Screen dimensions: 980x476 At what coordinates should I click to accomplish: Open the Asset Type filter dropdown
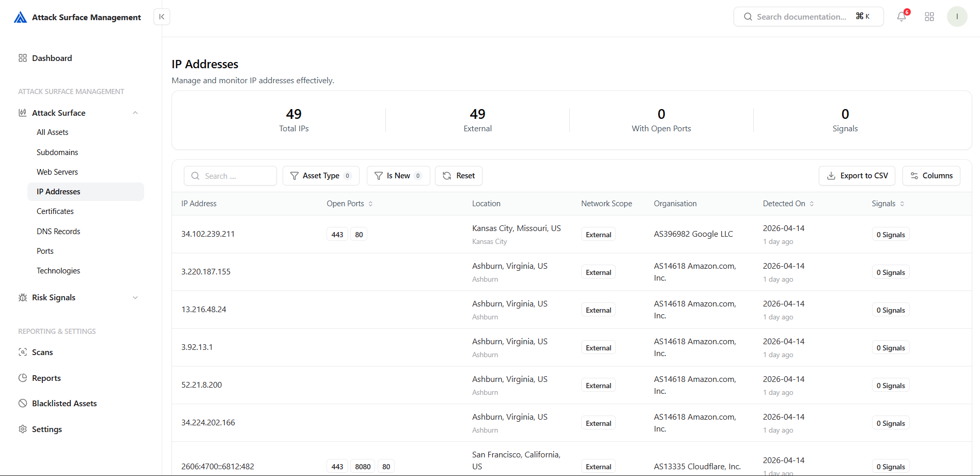(321, 176)
